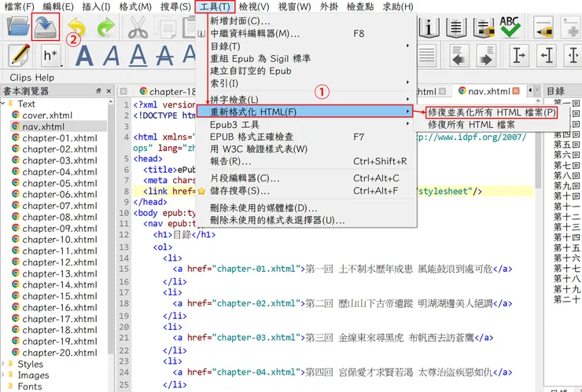Choose 修復並美化所有 HTML 檔案(P)
The width and height of the screenshot is (582, 392).
(492, 112)
